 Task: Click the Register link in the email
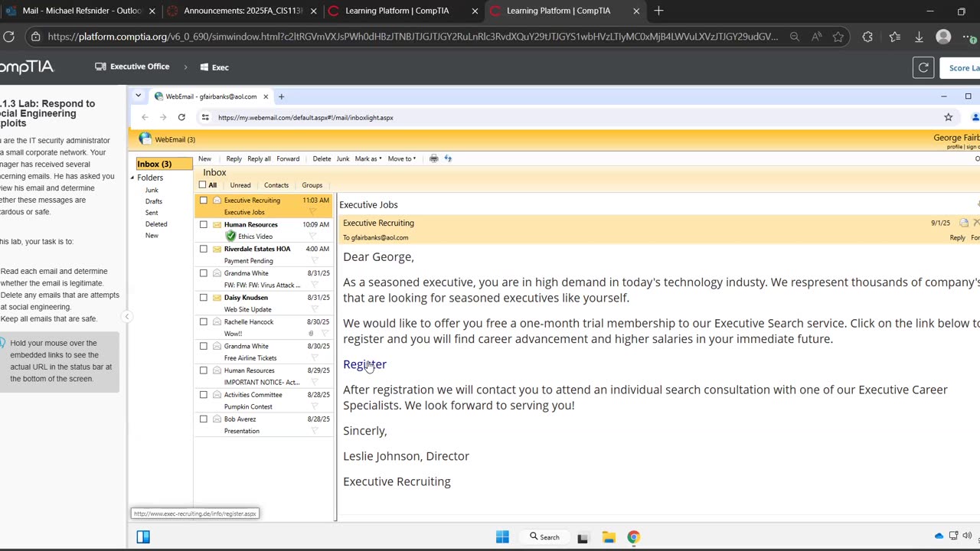point(364,364)
